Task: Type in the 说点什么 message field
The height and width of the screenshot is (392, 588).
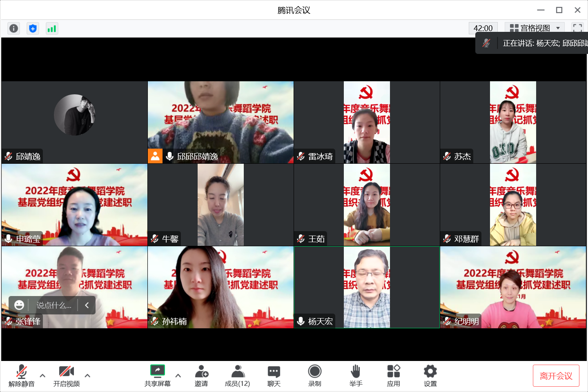Action: 54,305
